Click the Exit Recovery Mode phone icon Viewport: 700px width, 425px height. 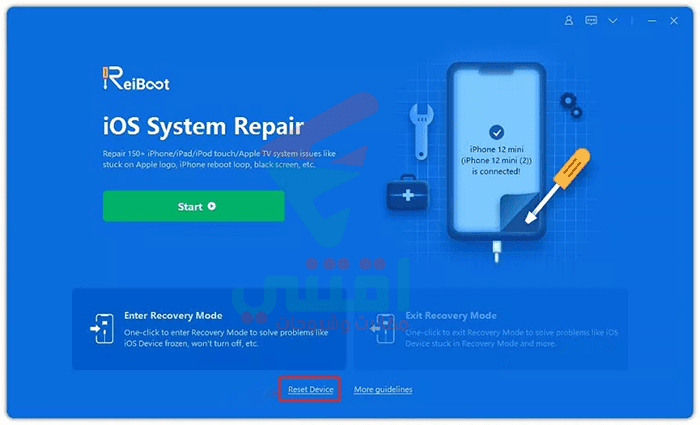383,329
